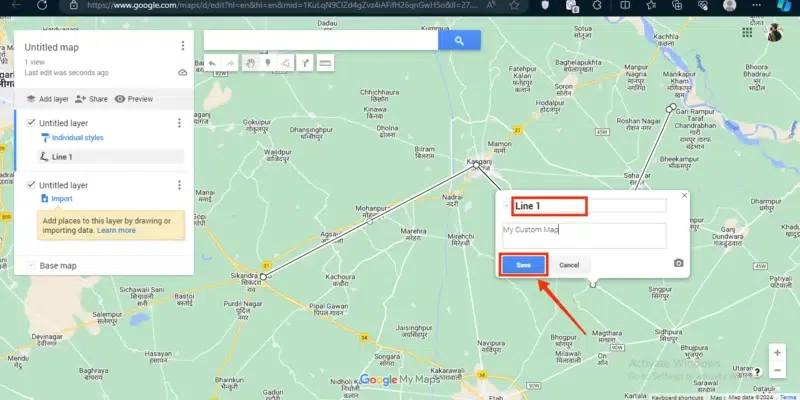Zoom in the map with plus
800x400 pixels.
[x=777, y=353]
